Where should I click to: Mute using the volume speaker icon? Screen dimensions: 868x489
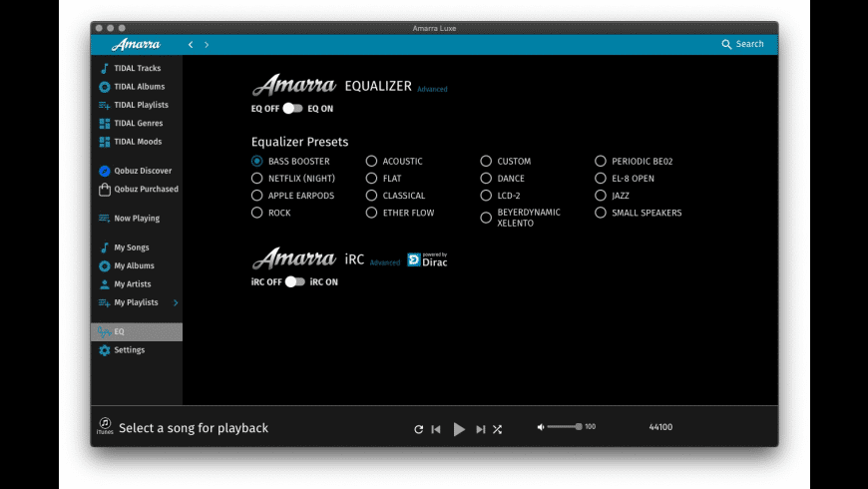pos(541,427)
